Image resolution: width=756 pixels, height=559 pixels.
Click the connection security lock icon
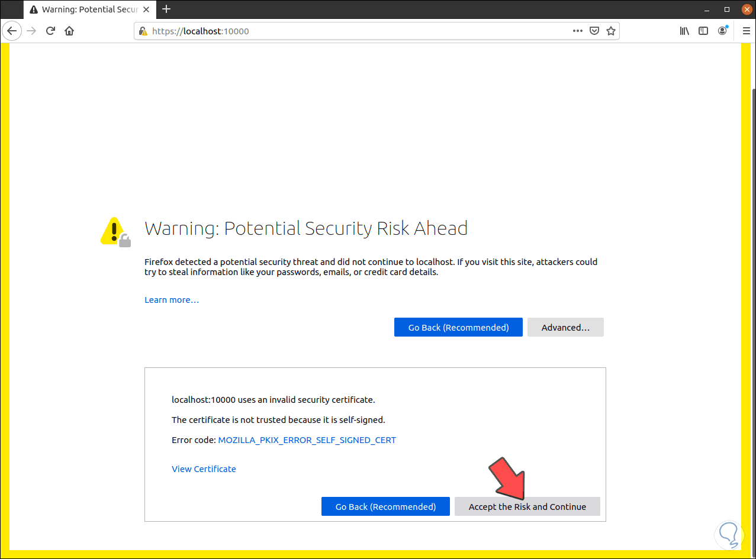(142, 31)
